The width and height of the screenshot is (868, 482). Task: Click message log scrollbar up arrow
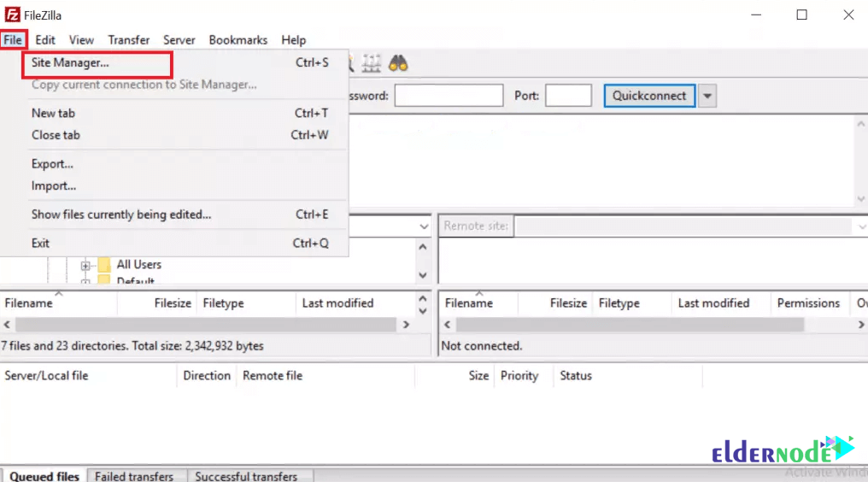tap(861, 124)
